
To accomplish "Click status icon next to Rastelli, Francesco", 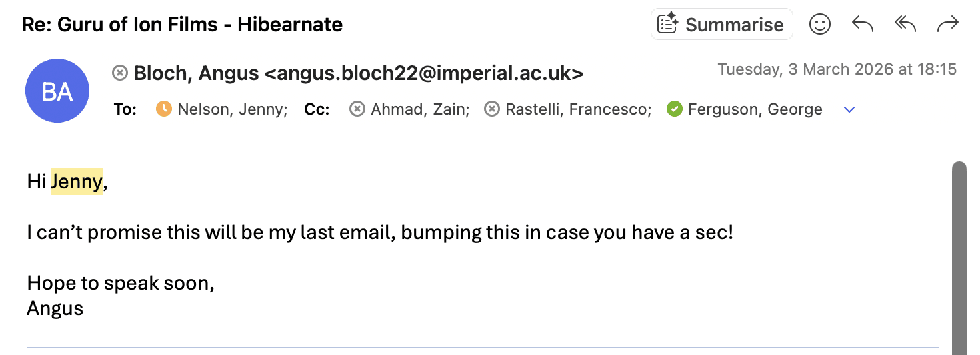I will pos(492,109).
